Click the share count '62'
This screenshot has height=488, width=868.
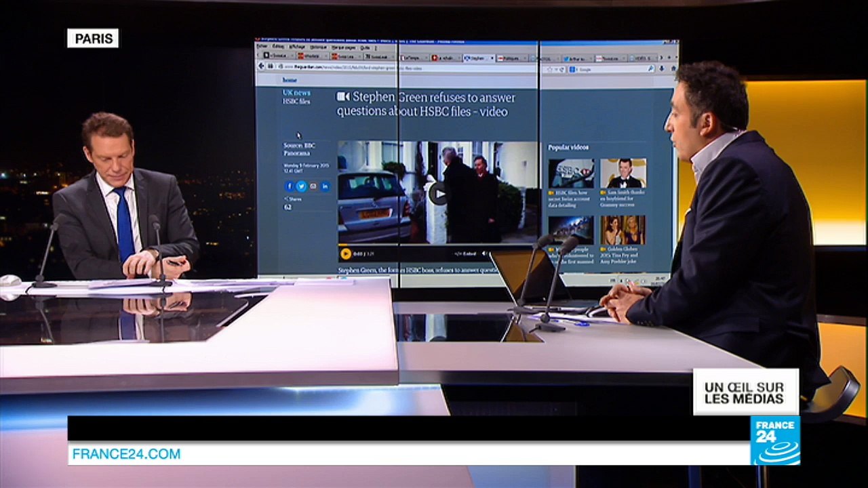click(x=288, y=207)
